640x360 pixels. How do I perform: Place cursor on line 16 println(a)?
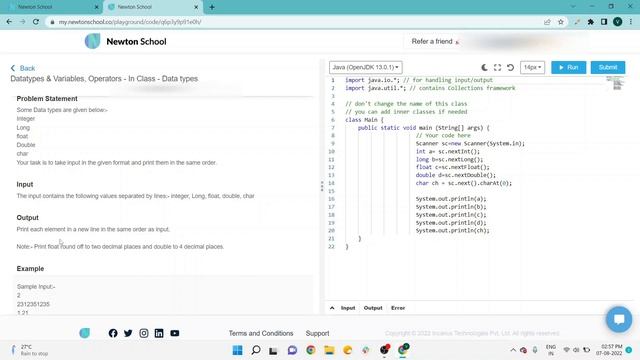coord(451,199)
